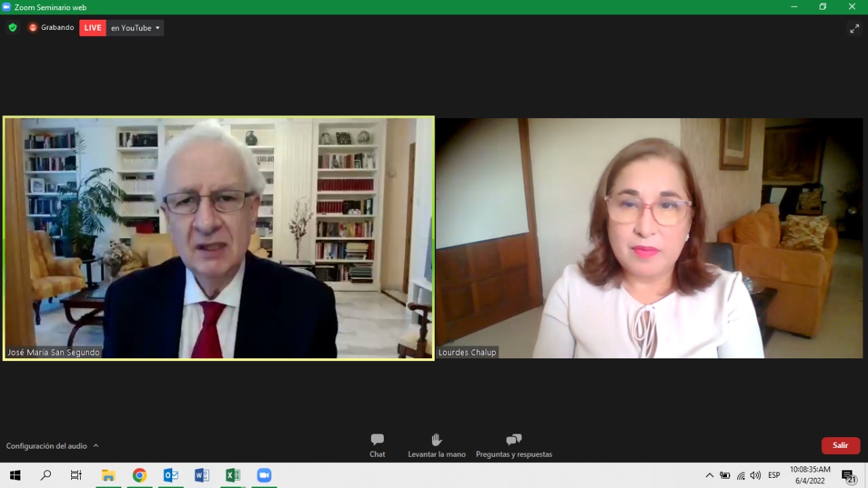
Task: Change input language ESP indicator
Action: pos(774,475)
